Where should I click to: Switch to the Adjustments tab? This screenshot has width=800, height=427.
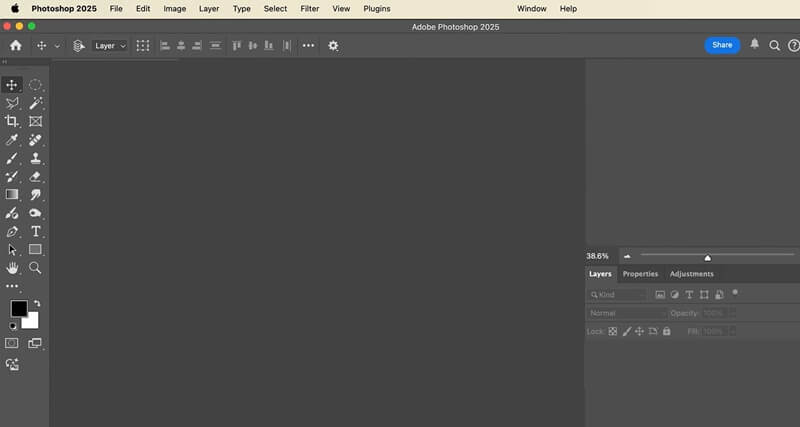691,274
